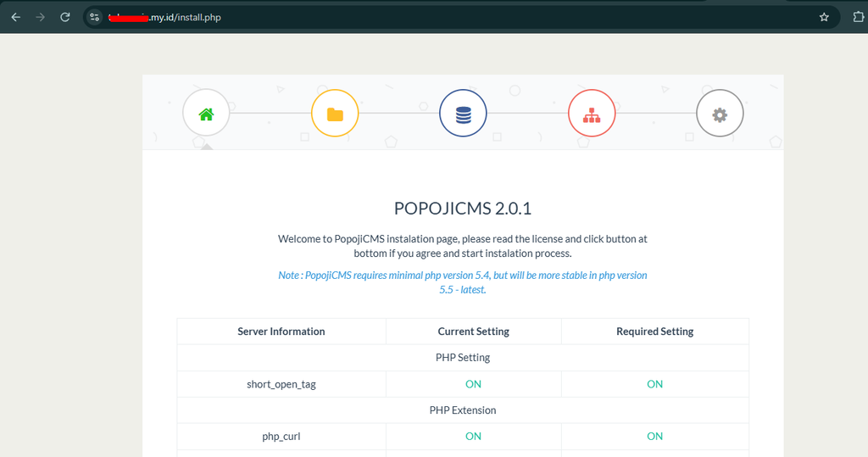The height and width of the screenshot is (457, 868).
Task: Click the PHP Setting section row
Action: [463, 357]
